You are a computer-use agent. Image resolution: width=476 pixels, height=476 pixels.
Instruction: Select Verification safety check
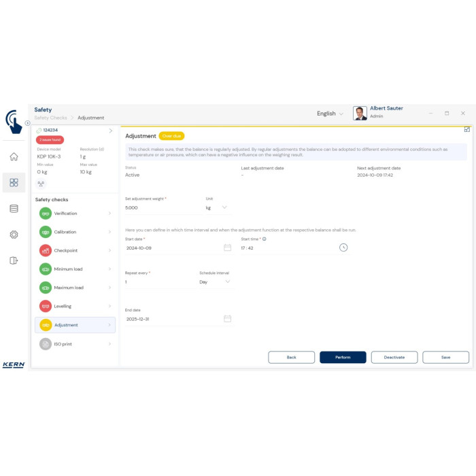click(75, 214)
